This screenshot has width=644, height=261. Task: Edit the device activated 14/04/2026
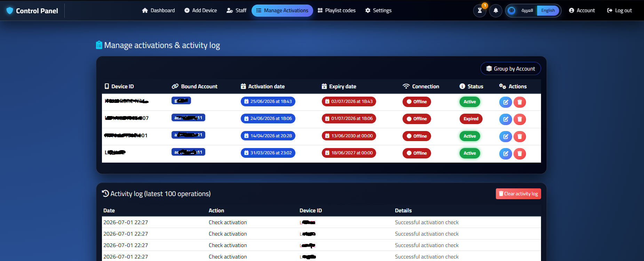506,137
